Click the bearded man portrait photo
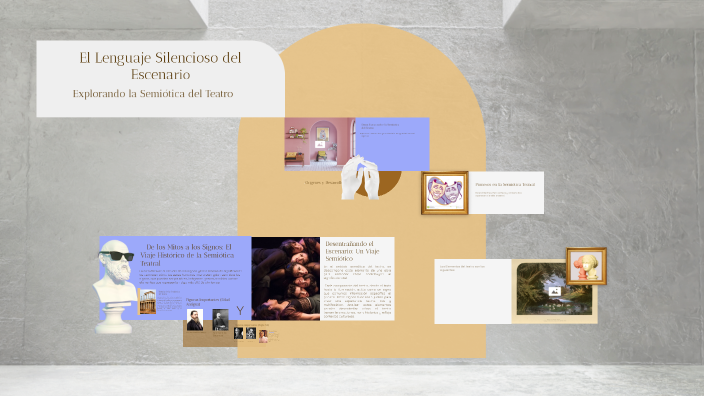Screen dimensions: 704x396 tap(195, 320)
